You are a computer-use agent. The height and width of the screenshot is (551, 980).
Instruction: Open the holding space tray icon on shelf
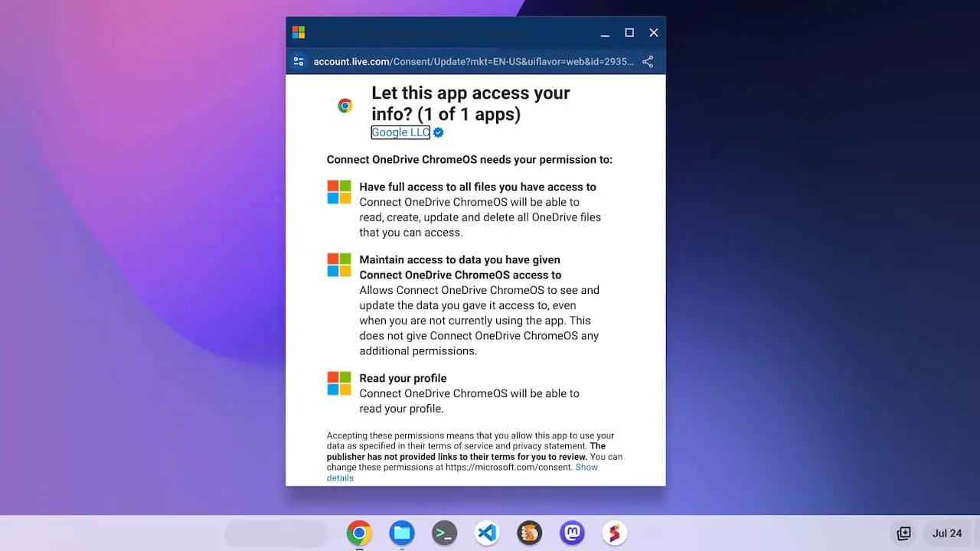pyautogui.click(x=903, y=533)
